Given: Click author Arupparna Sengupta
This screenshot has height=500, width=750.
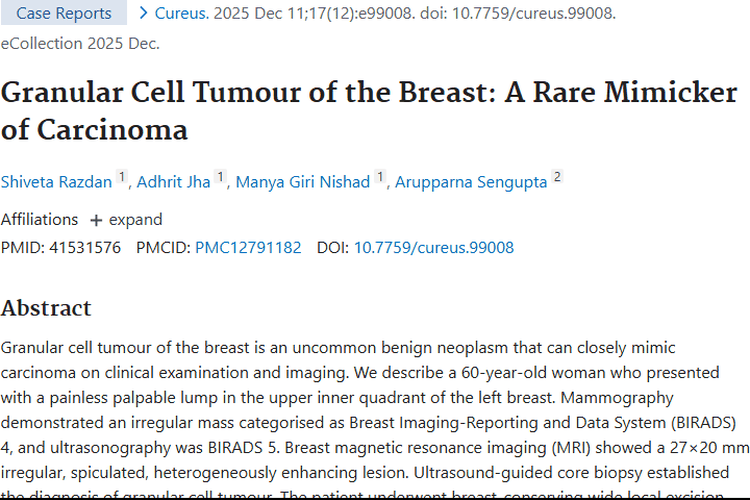Looking at the screenshot, I should (x=471, y=182).
